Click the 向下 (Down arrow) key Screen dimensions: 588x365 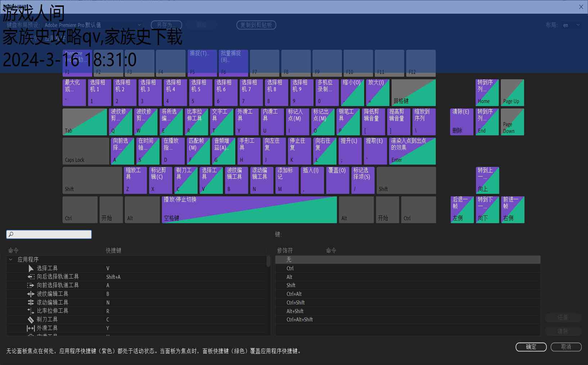488,210
